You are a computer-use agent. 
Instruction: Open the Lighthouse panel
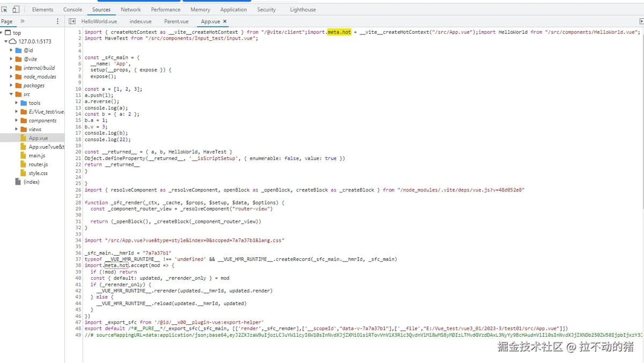[303, 9]
